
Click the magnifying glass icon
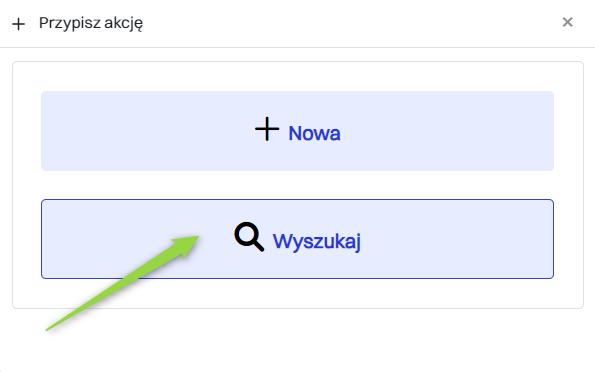[x=249, y=237]
